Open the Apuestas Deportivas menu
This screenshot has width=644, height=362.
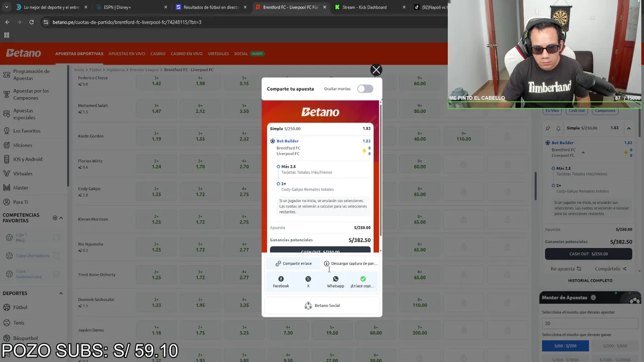pos(79,54)
